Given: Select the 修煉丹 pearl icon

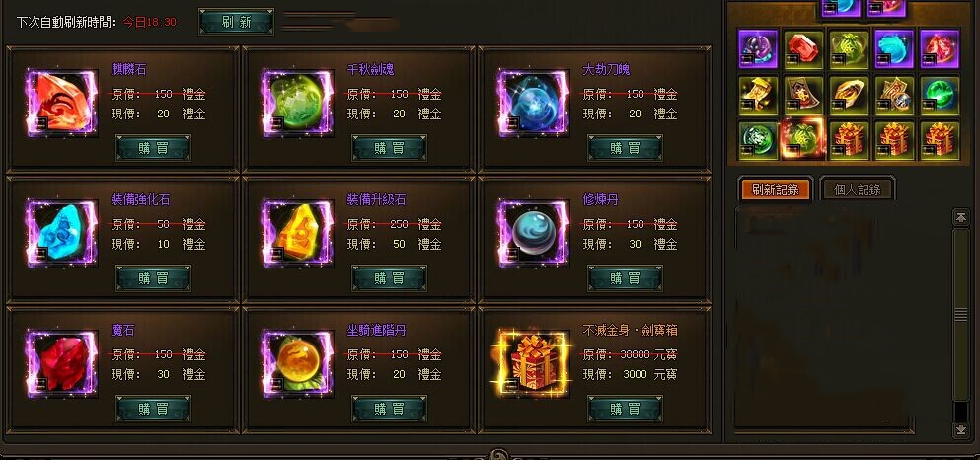Looking at the screenshot, I should pos(533,233).
